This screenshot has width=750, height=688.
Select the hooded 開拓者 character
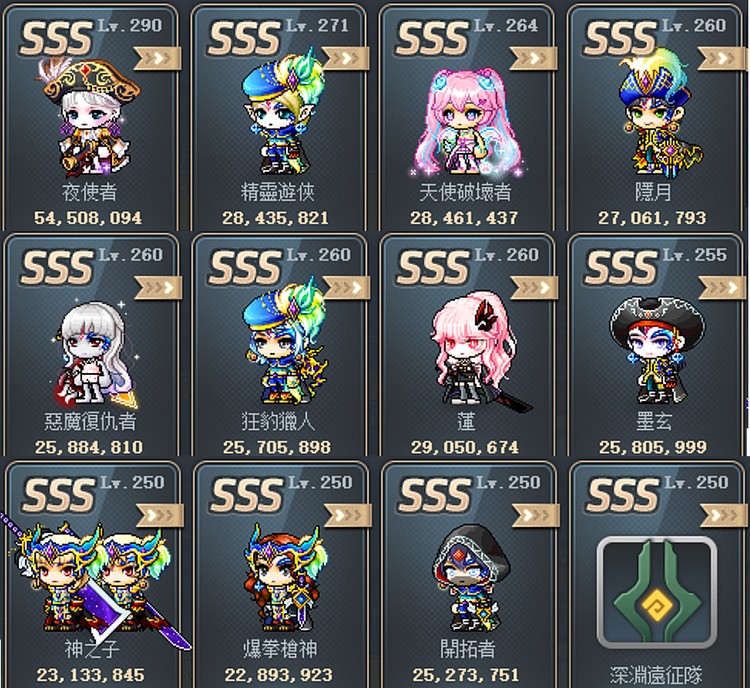click(x=471, y=578)
